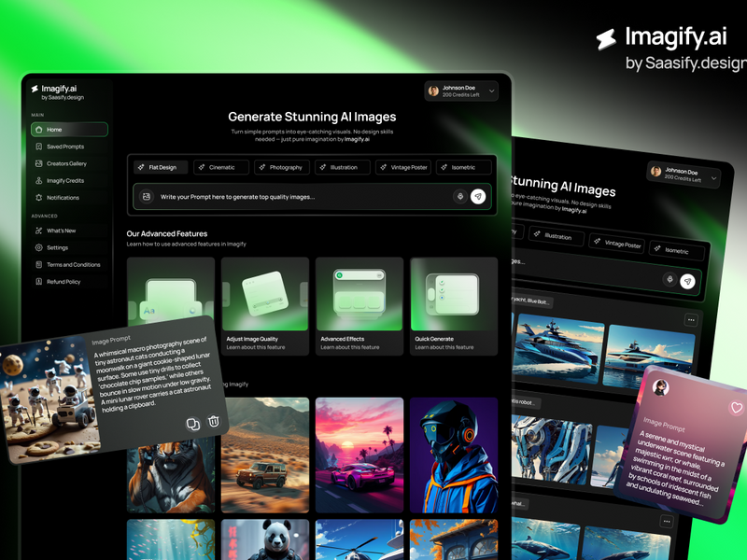Open Saved Prompts in sidebar
Screen dimensions: 747x560
click(x=69, y=147)
